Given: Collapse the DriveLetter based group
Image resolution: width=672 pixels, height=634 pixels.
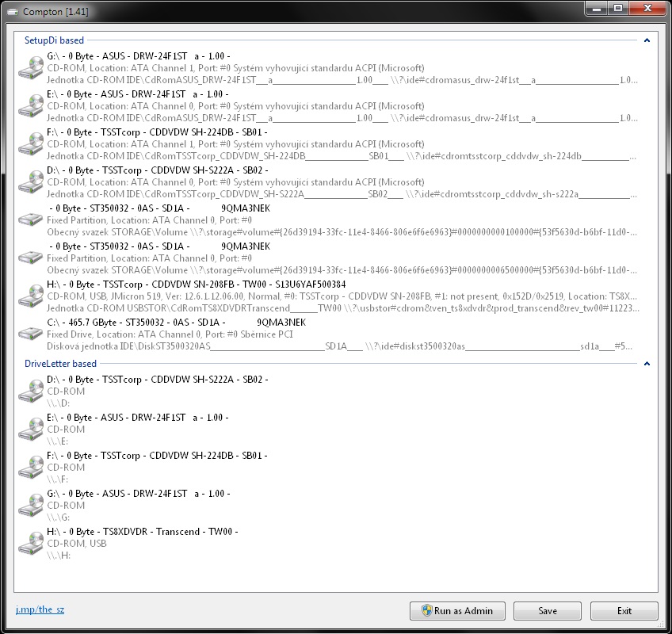Looking at the screenshot, I should [x=647, y=364].
